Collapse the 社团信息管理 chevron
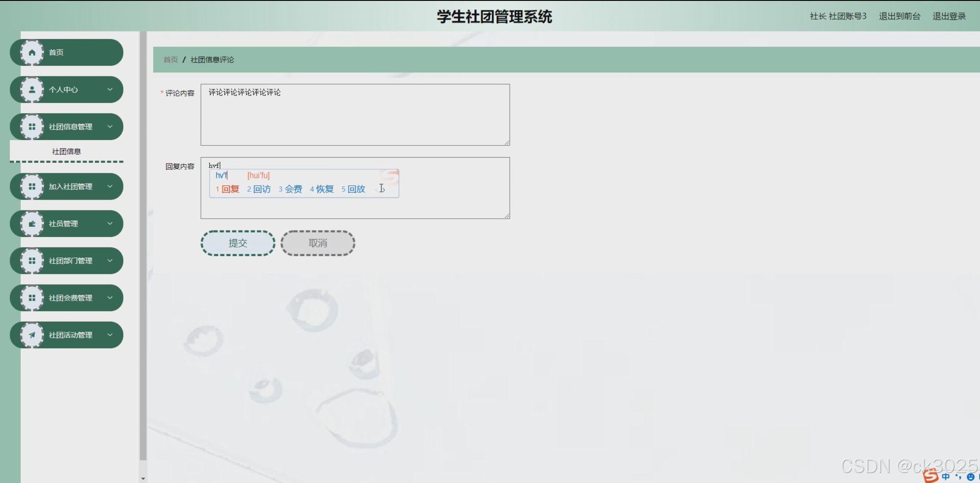Screen dimensions: 980x483 [110, 127]
